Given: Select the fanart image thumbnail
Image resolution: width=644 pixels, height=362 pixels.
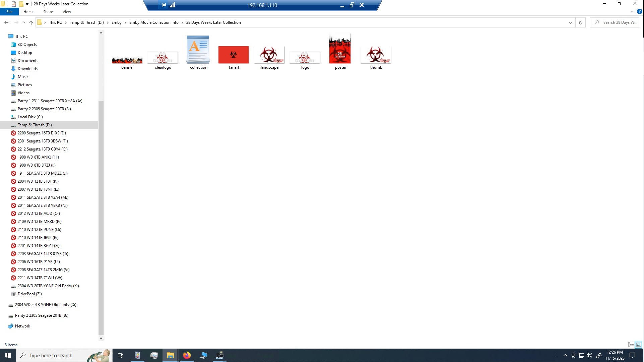Looking at the screenshot, I should click(x=234, y=55).
